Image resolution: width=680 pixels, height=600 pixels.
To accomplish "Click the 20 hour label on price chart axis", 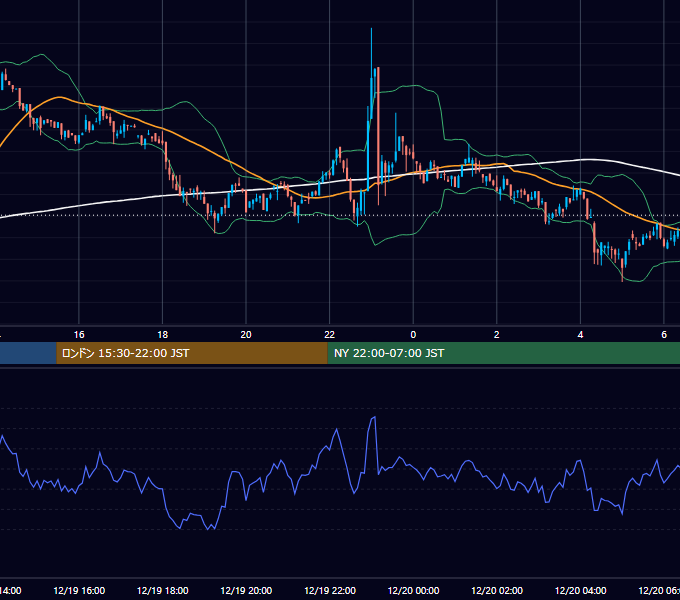I will click(x=246, y=334).
